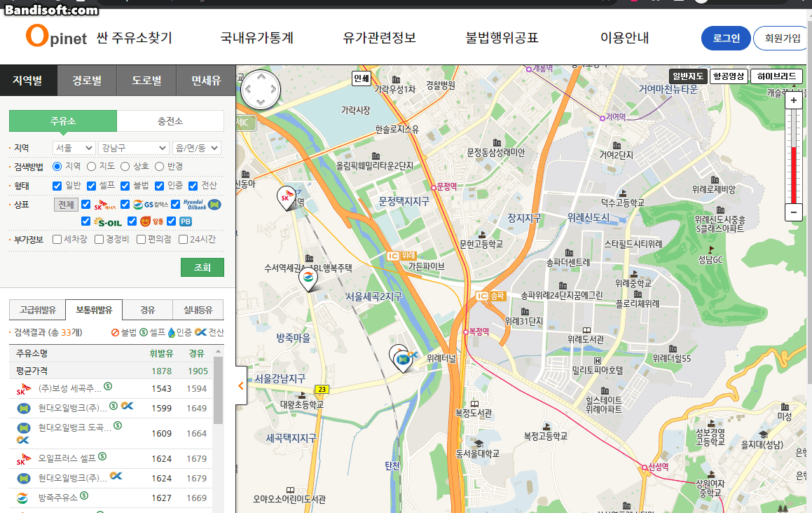Enable the 24시간 checkbox
This screenshot has height=513, width=812.
(x=183, y=240)
